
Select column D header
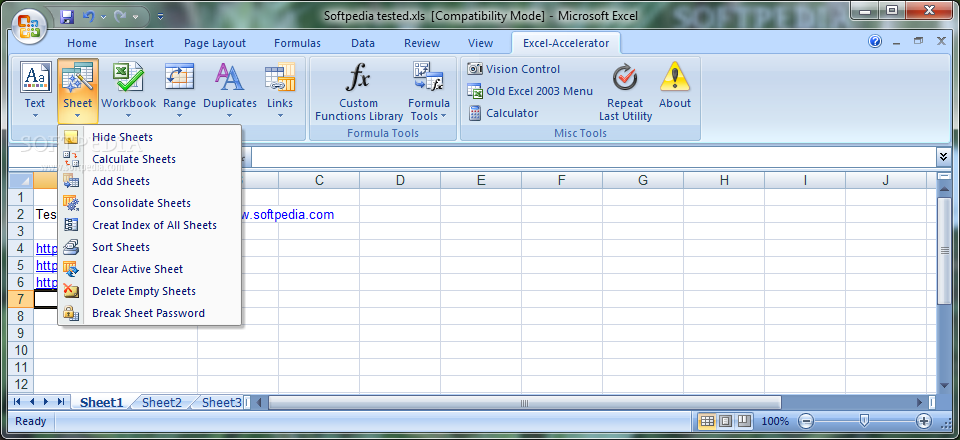click(x=400, y=180)
